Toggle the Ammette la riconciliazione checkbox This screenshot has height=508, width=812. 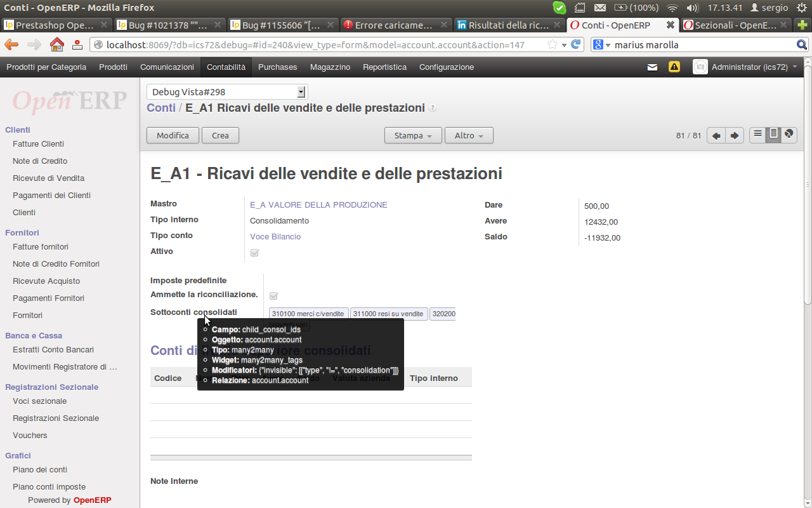click(x=274, y=296)
